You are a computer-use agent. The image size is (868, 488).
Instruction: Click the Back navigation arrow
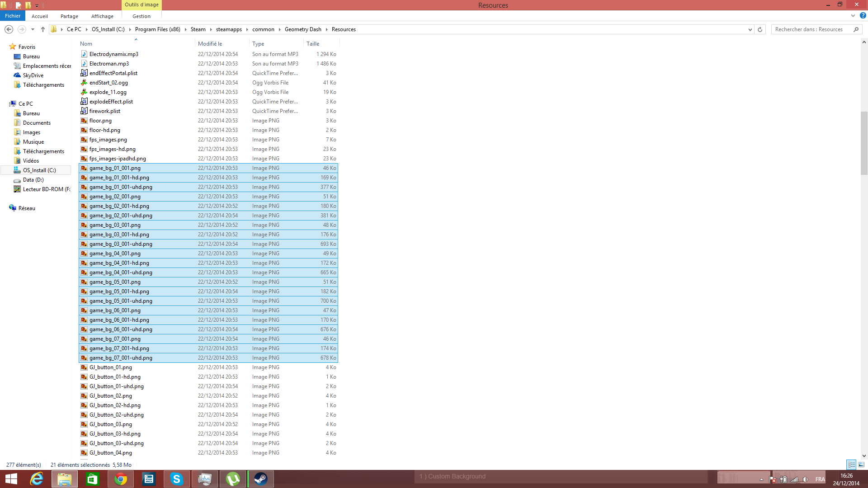[x=9, y=29]
